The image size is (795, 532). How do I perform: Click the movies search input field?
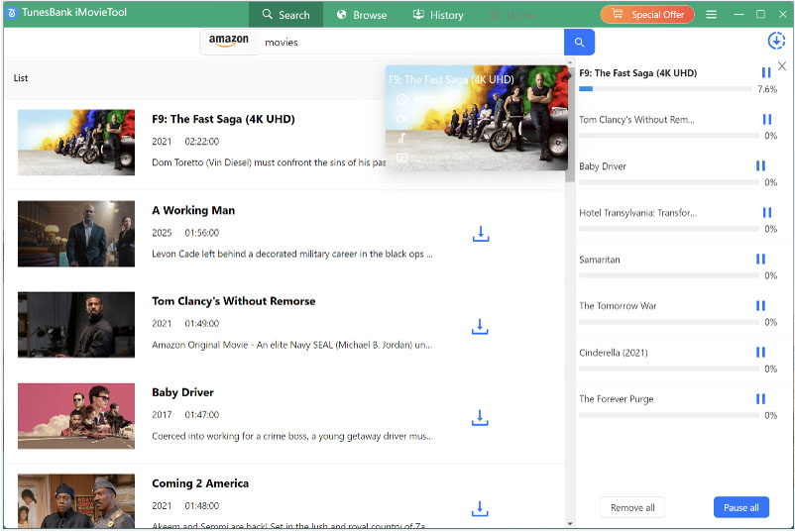pos(410,43)
